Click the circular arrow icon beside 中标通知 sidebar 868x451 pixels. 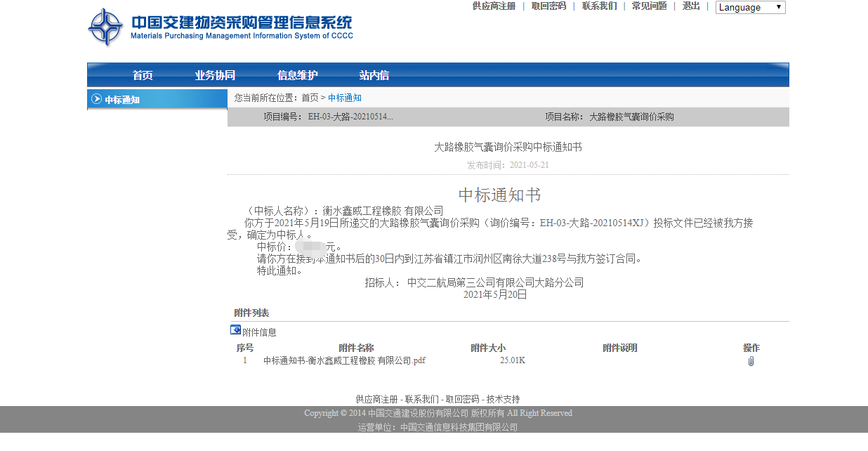pyautogui.click(x=97, y=99)
